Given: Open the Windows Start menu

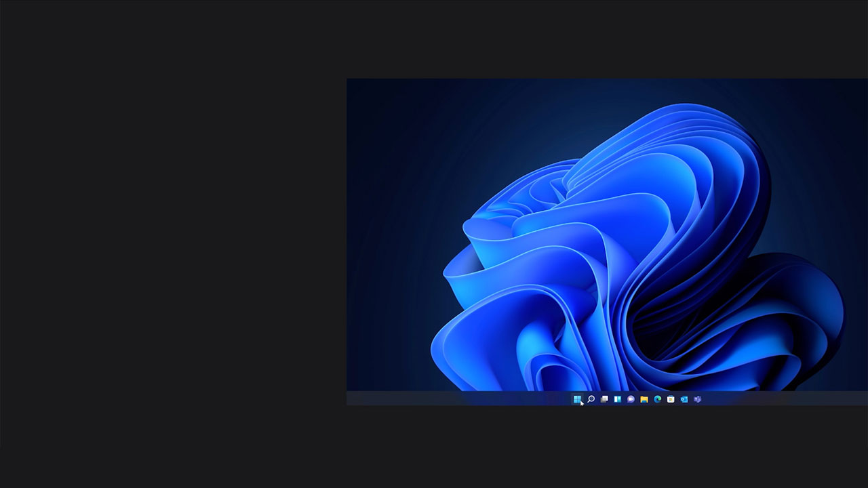Looking at the screenshot, I should 577,399.
